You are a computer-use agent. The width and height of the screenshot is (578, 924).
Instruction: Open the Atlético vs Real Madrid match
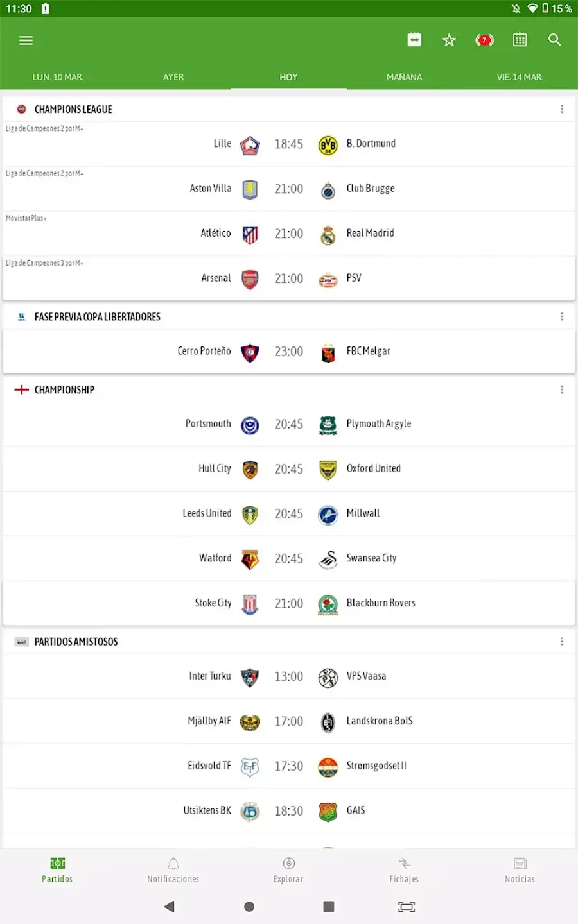tap(289, 234)
